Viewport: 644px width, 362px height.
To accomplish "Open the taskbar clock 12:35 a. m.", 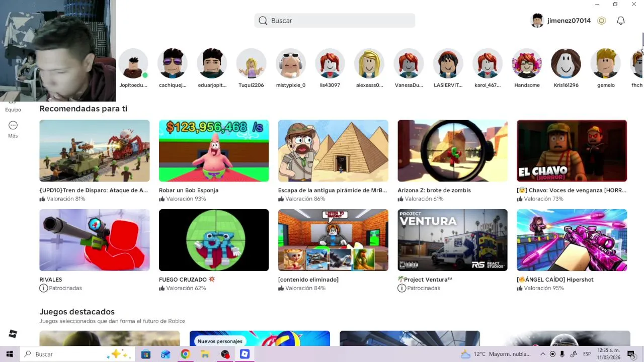I will pos(608,354).
